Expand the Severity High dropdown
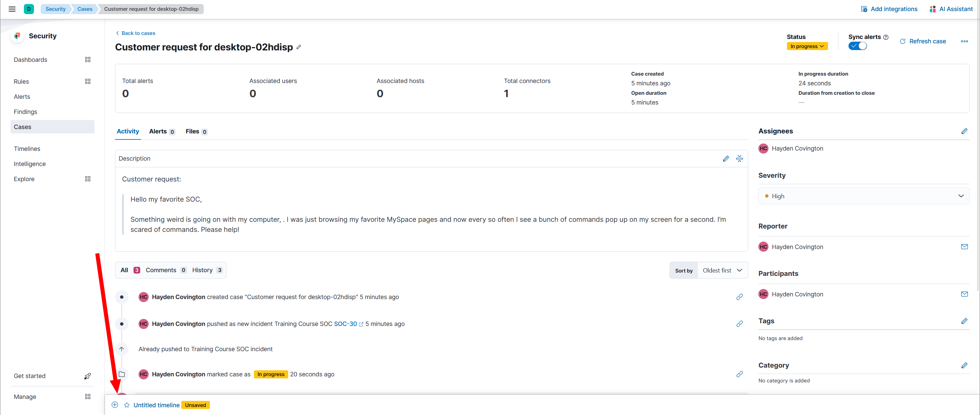Screen dimensions: 980x415 (x=863, y=196)
